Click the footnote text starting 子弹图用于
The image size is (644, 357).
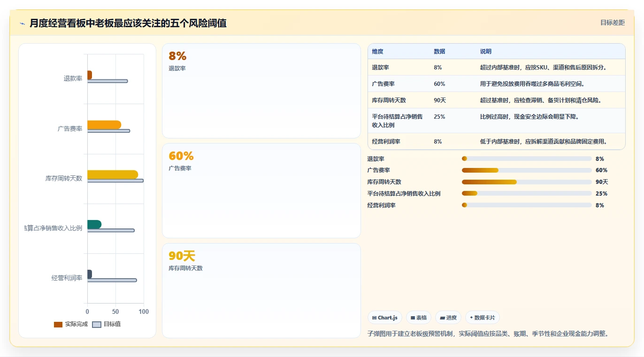tap(488, 334)
